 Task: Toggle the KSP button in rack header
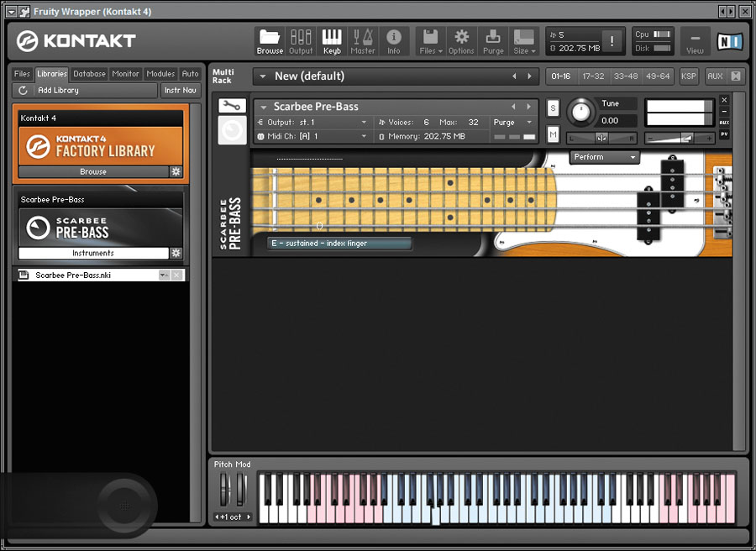coord(689,76)
